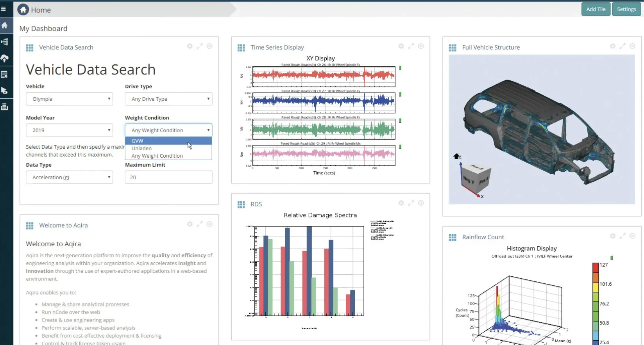The image size is (644, 345).
Task: Open the Drive Type dropdown
Action: [x=168, y=99]
